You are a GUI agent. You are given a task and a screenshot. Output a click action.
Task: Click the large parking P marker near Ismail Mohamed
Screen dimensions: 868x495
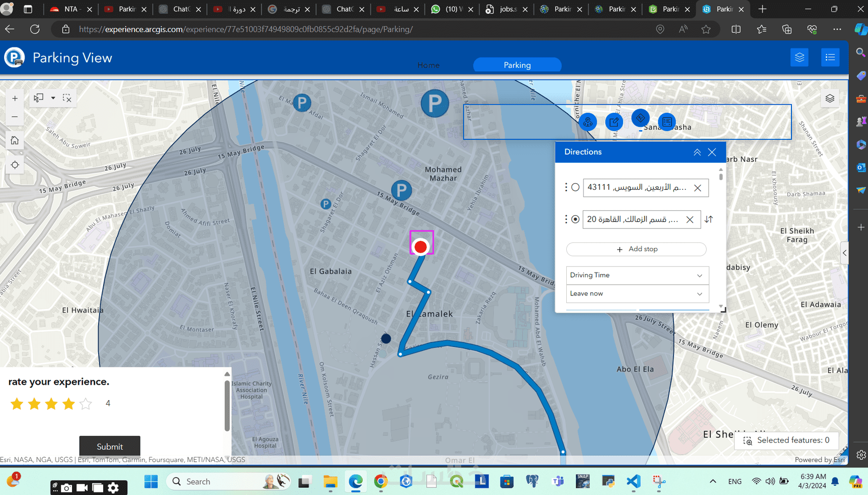(435, 103)
